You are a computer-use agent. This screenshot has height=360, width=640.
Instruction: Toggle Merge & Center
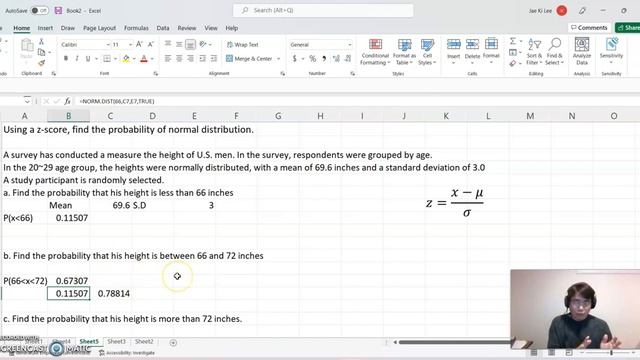pos(249,59)
